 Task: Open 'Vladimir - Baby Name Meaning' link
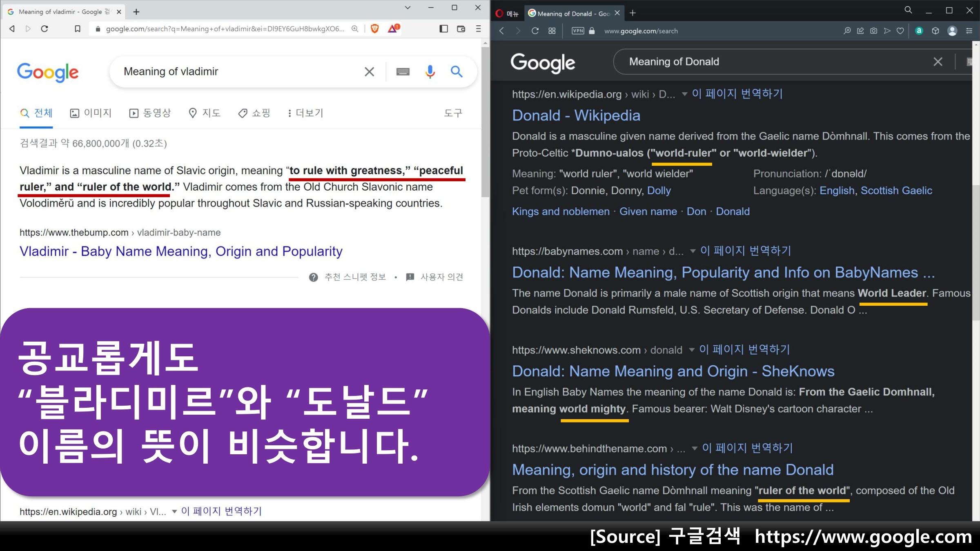coord(181,251)
